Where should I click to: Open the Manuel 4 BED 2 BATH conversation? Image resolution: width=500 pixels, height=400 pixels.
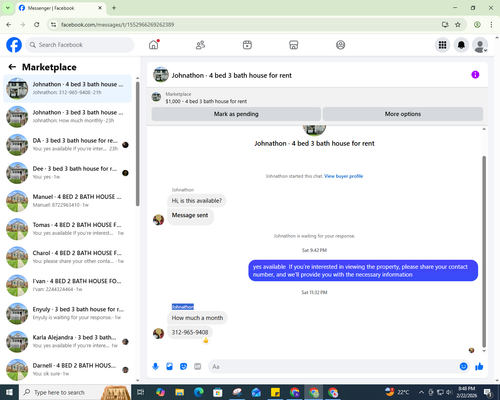pyautogui.click(x=67, y=201)
